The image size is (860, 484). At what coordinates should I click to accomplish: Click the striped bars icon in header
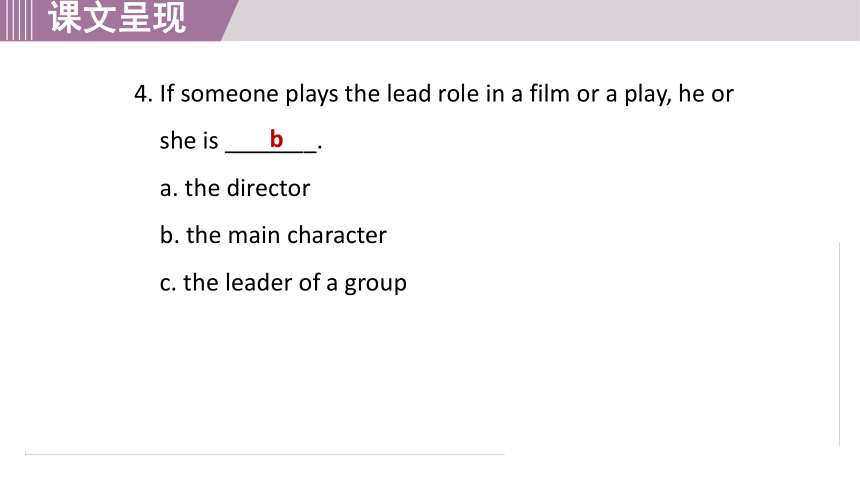tap(16, 20)
